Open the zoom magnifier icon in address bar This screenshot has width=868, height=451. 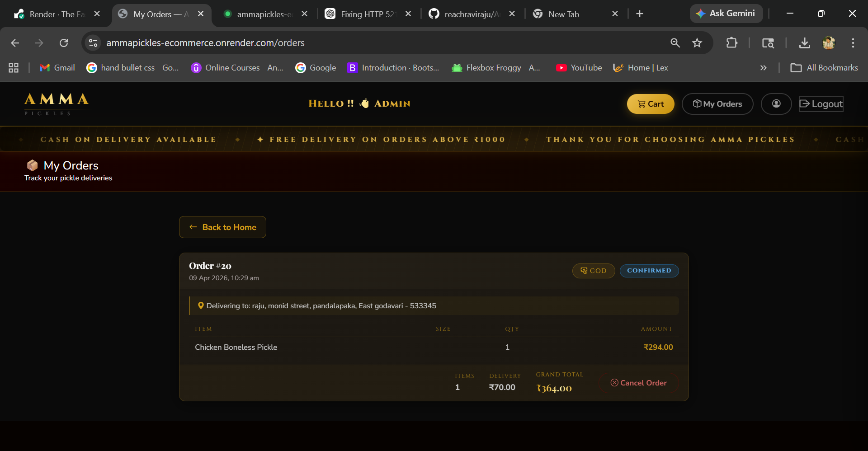pyautogui.click(x=675, y=43)
